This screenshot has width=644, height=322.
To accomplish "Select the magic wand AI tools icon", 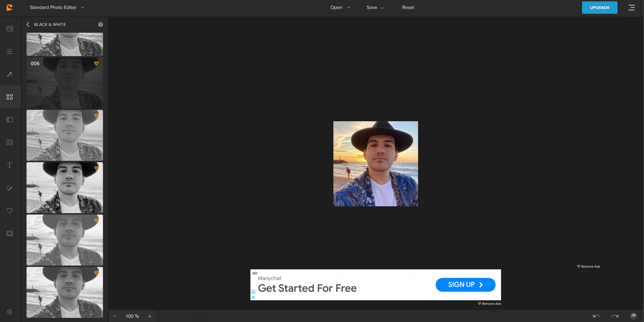I will tap(10, 74).
